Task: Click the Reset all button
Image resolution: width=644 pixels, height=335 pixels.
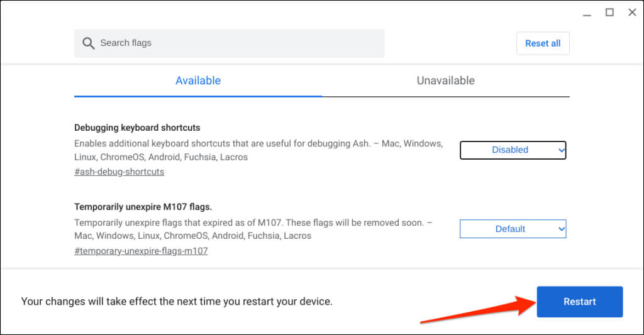Action: point(543,43)
